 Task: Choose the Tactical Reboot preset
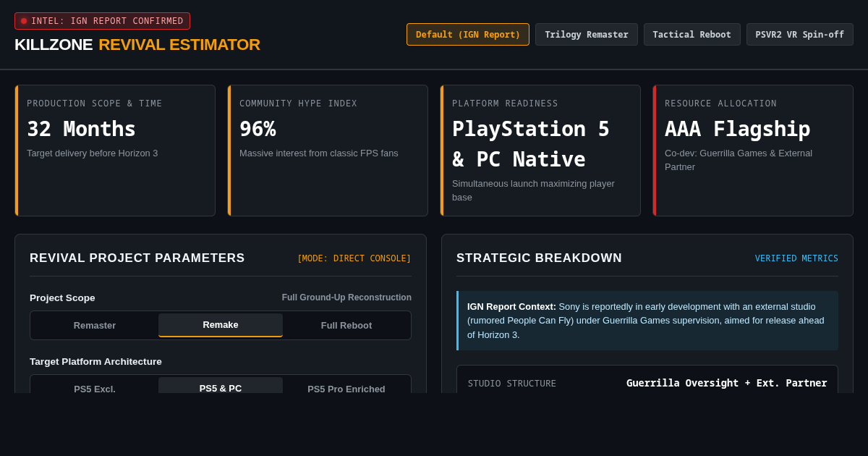692,35
